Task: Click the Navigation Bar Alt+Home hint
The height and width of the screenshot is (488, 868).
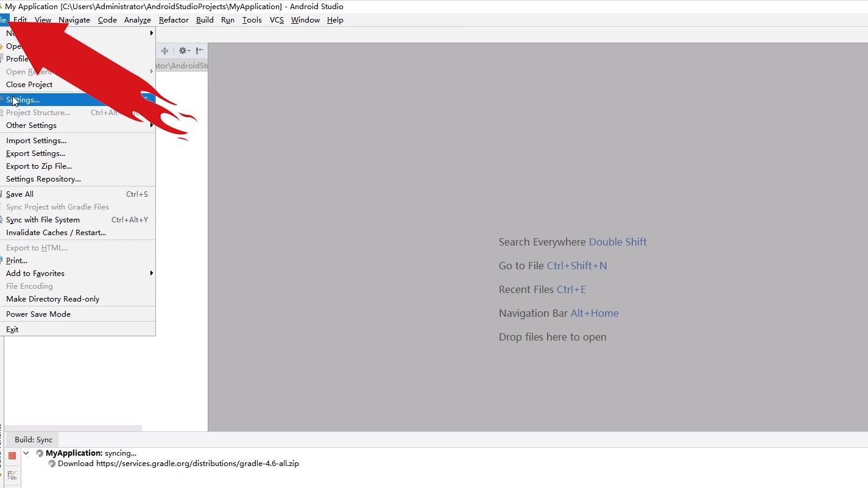Action: 559,313
